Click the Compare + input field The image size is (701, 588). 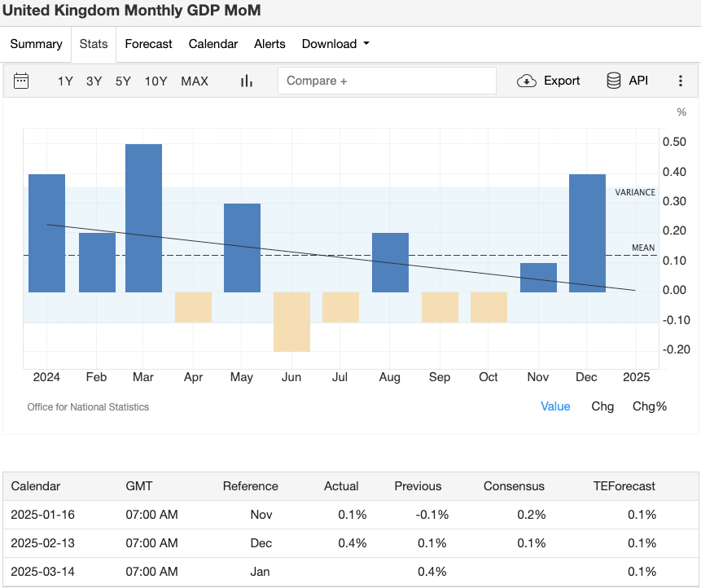[x=387, y=81]
